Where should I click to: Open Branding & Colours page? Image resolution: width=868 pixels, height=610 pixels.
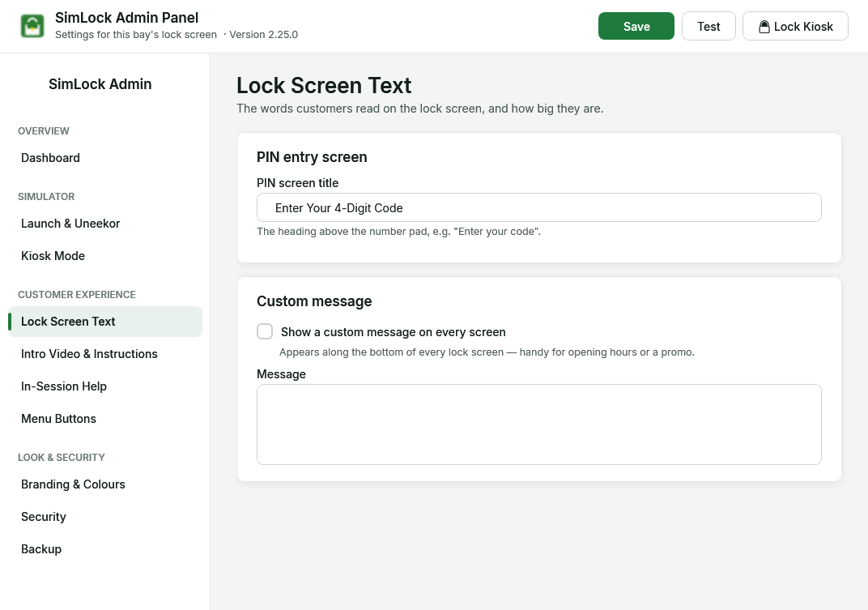(x=105, y=484)
